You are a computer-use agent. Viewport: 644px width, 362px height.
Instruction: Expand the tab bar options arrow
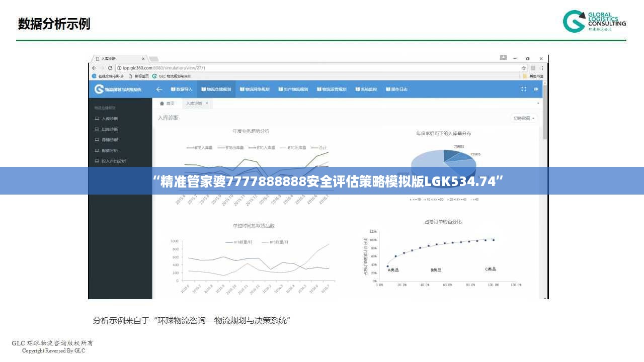pyautogui.click(x=538, y=103)
